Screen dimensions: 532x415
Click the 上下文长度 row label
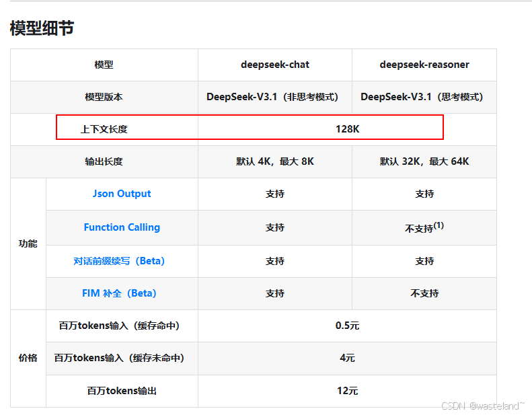click(x=104, y=129)
